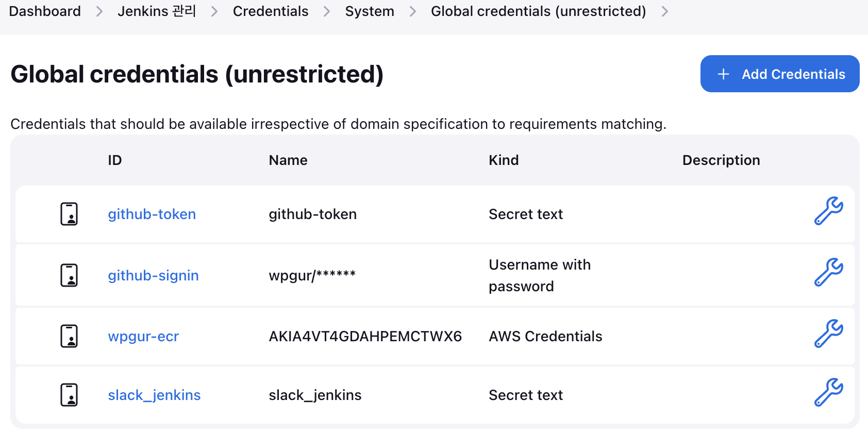Go to Dashboard breadcrumb

point(45,11)
